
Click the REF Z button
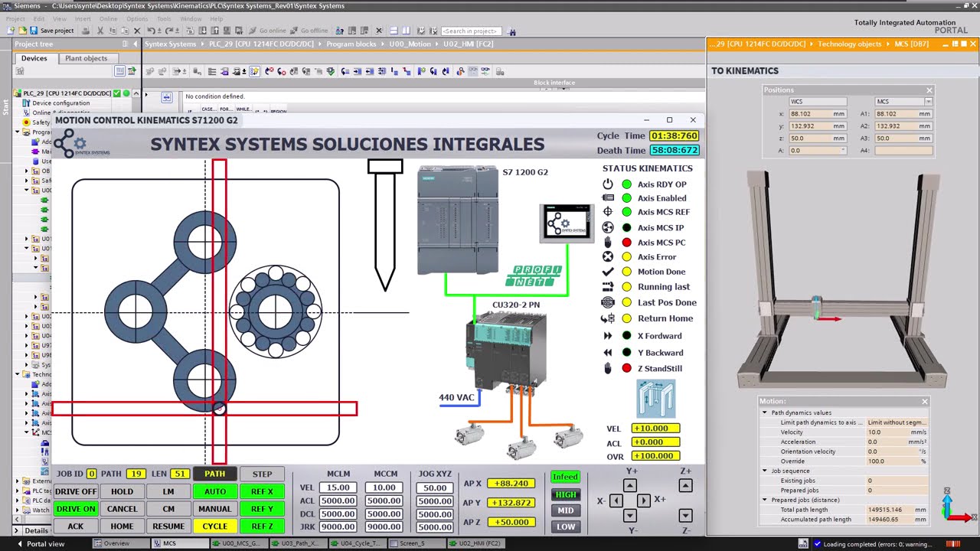(x=262, y=527)
